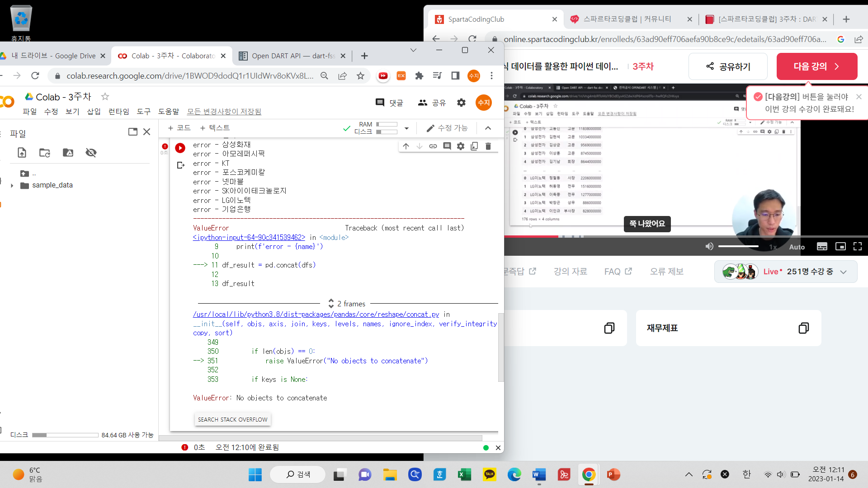The image size is (868, 488).
Task: Open Colab settings gear in header
Action: (461, 103)
